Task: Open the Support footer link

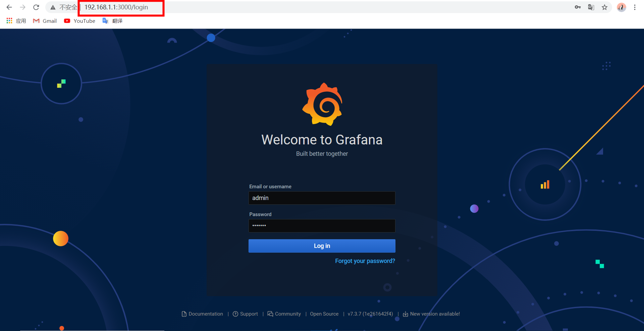Action: coord(246,314)
